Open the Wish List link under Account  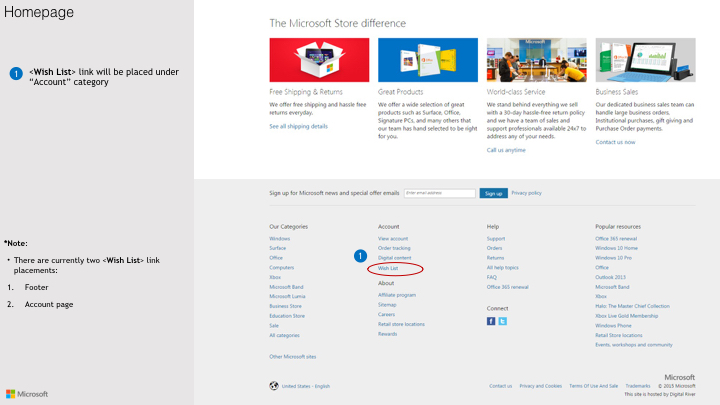click(x=388, y=268)
